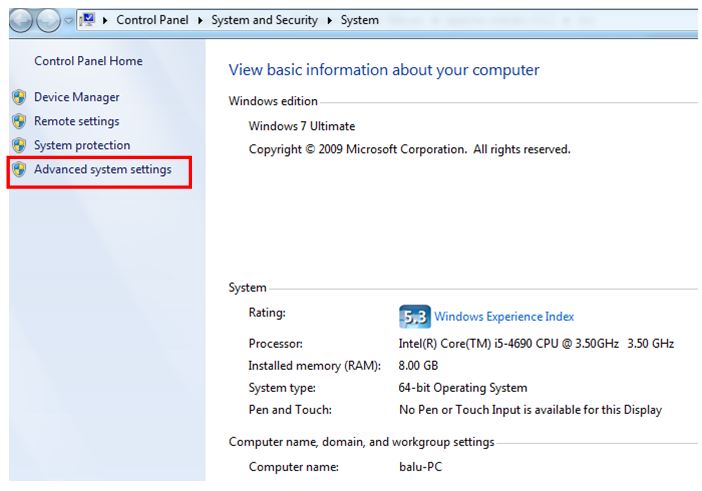Click the Windows 7 Ultimate edition text
The image size is (702, 491).
click(x=302, y=126)
